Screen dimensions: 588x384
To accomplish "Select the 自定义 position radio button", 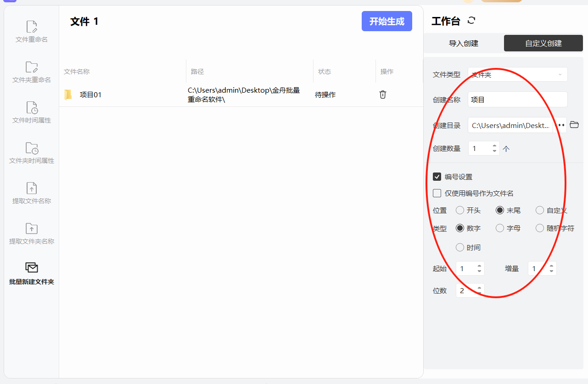I will [540, 210].
